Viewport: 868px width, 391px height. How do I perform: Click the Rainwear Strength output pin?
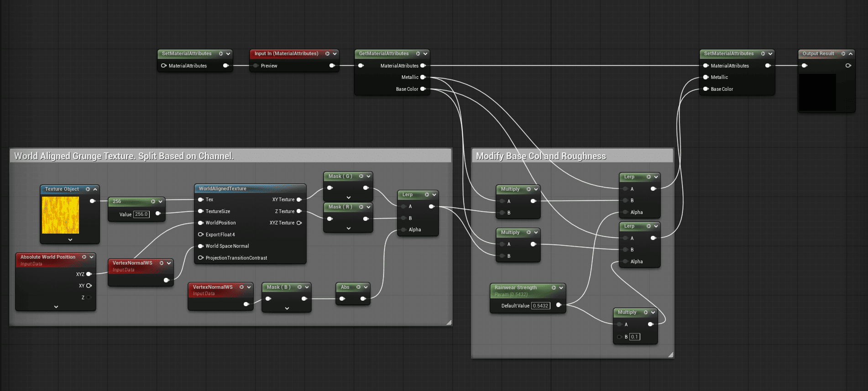559,305
